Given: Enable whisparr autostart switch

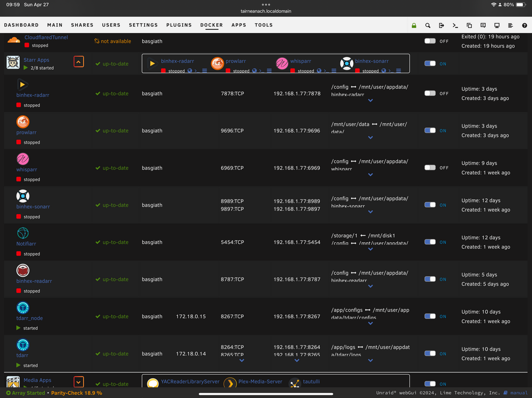Looking at the screenshot, I should coord(430,167).
